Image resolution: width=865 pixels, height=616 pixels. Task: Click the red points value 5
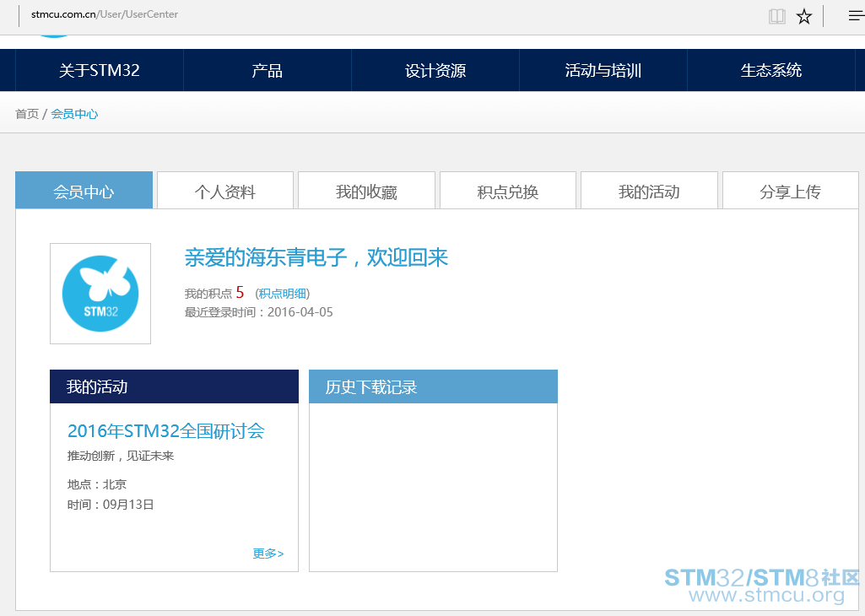[240, 292]
